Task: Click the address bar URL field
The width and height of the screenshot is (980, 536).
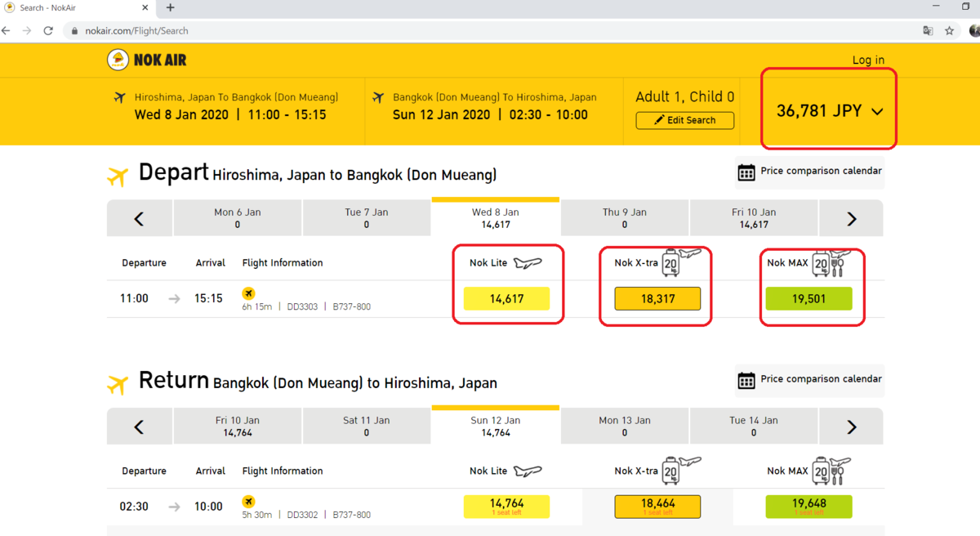Action: [x=490, y=31]
